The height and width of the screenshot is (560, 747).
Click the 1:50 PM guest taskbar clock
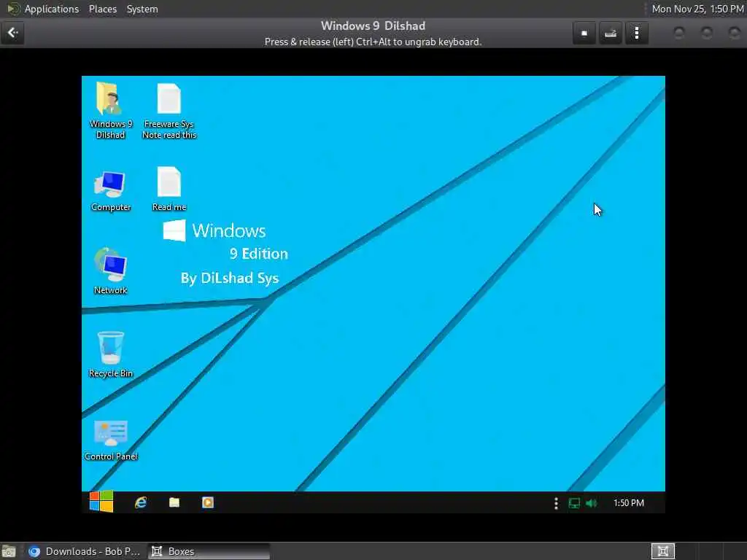tap(628, 503)
